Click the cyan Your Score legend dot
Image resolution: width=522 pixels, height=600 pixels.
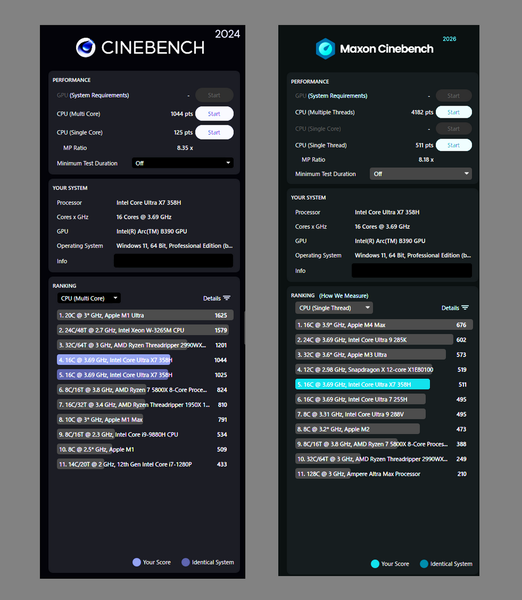coord(375,564)
